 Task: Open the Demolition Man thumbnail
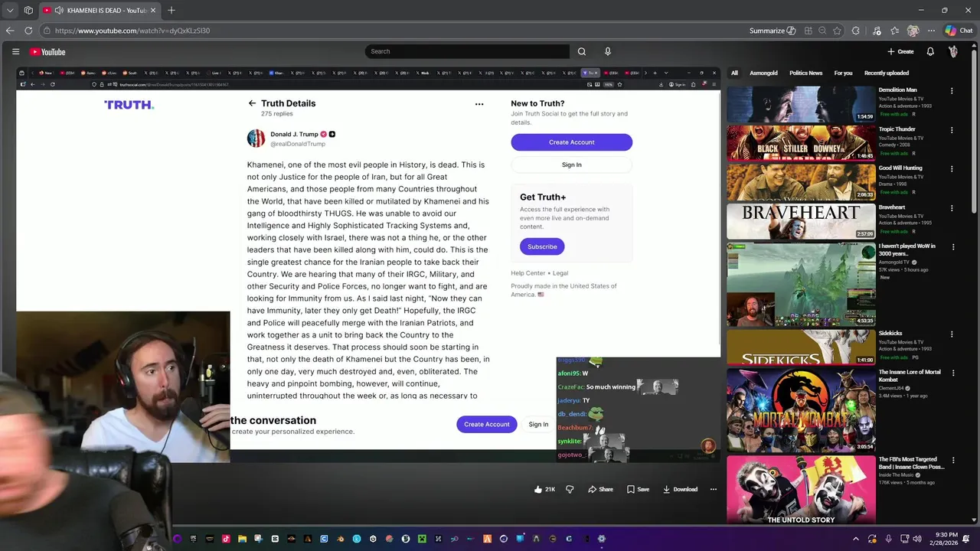(x=801, y=103)
